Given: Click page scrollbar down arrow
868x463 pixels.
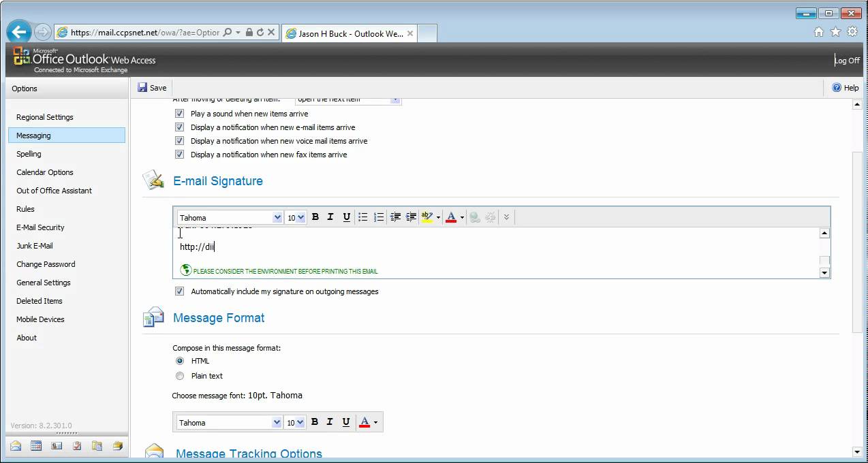Looking at the screenshot, I should tap(857, 451).
